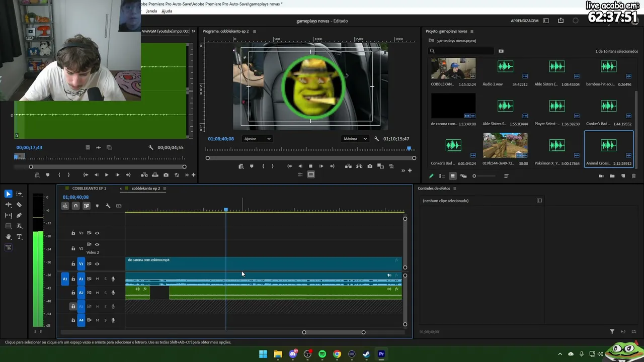Unlock the locked A3 track

click(x=73, y=306)
